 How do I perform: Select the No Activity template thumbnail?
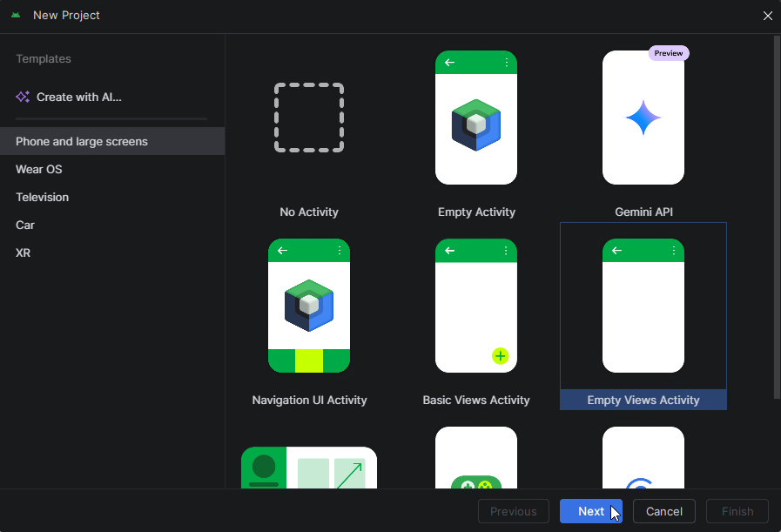coord(309,118)
